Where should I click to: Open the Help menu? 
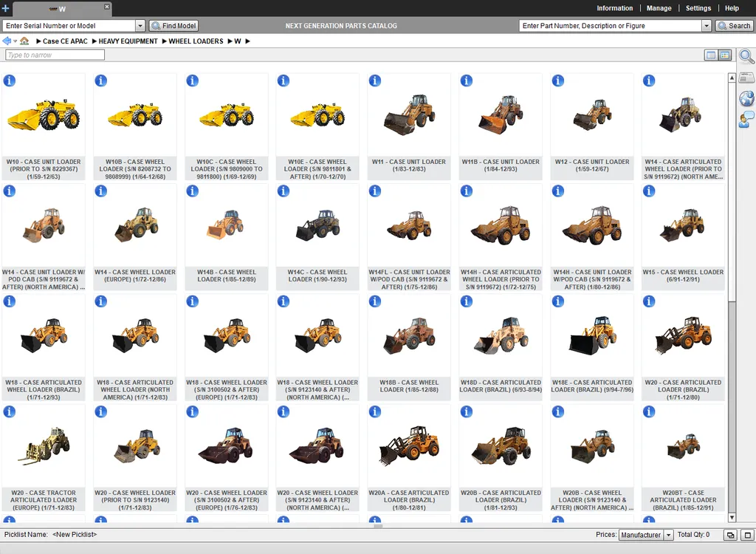(x=732, y=8)
